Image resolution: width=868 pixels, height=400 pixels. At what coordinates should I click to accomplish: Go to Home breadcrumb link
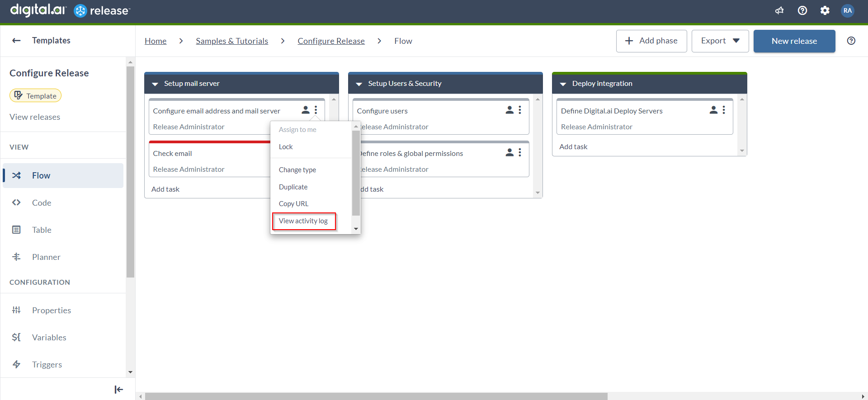(x=156, y=41)
